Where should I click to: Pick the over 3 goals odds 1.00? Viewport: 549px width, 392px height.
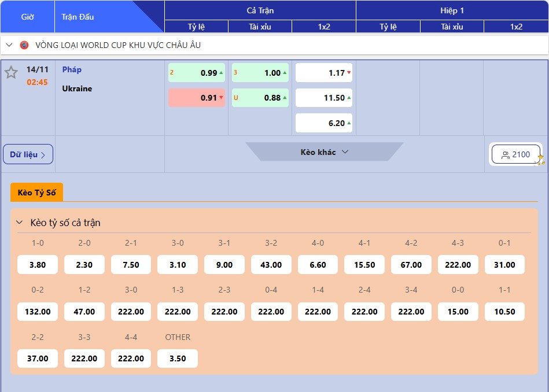pyautogui.click(x=260, y=73)
